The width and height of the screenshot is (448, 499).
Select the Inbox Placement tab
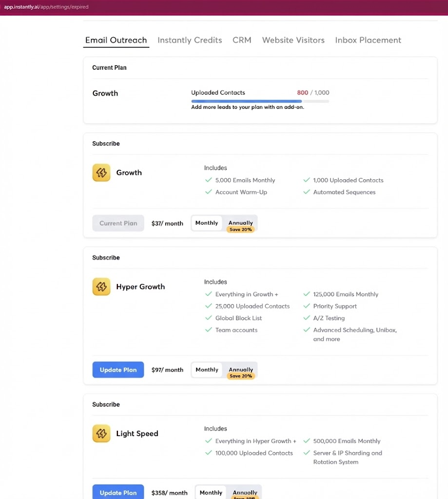pyautogui.click(x=368, y=40)
